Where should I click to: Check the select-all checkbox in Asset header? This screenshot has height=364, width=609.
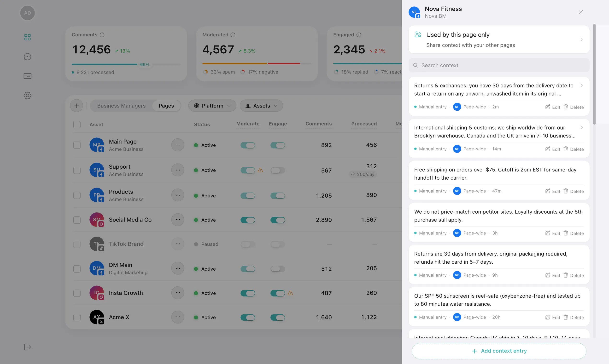[x=77, y=124]
